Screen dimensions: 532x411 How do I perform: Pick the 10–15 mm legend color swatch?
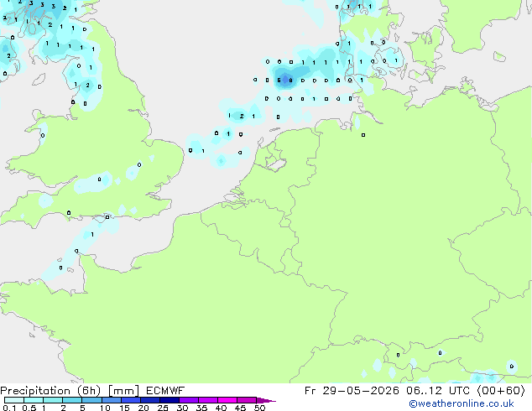pos(112,400)
